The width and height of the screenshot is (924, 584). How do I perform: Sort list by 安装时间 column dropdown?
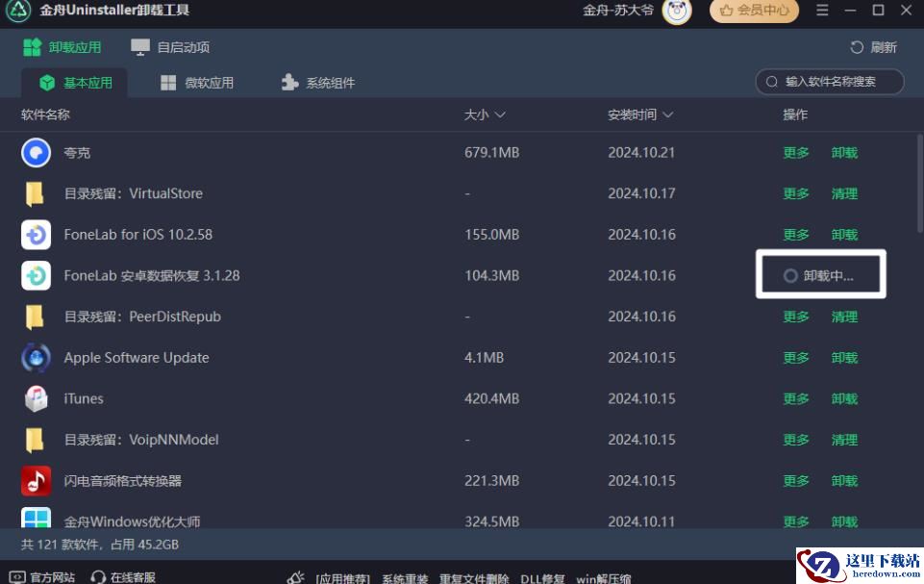coord(640,114)
